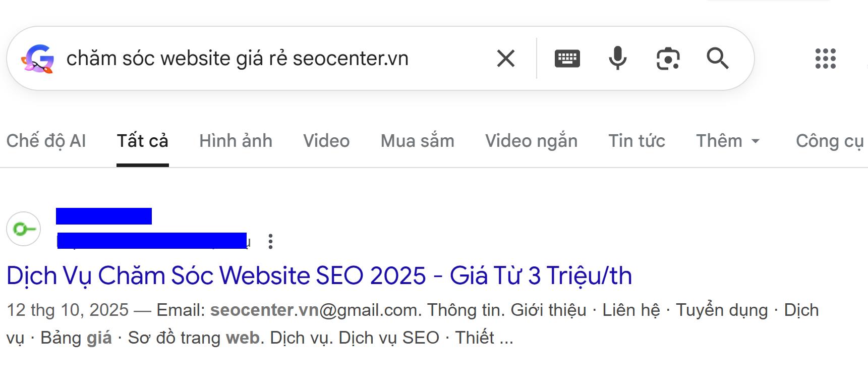Switch to the Tin tức tab
The height and width of the screenshot is (387, 868).
click(x=637, y=141)
